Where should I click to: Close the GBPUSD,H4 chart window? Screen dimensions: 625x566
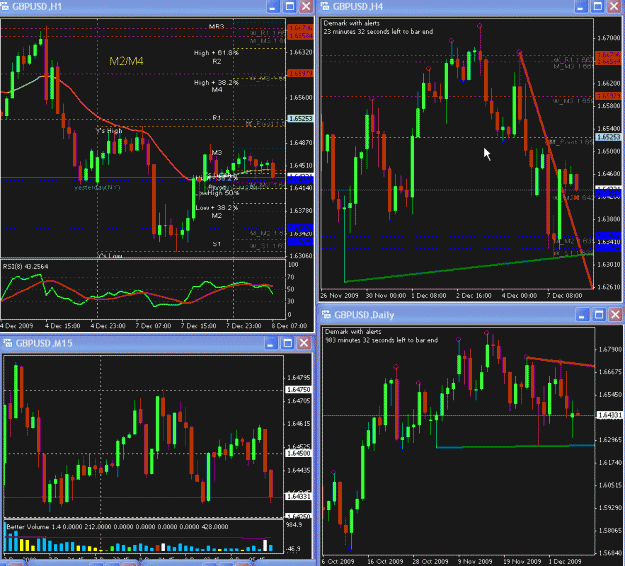click(x=614, y=6)
